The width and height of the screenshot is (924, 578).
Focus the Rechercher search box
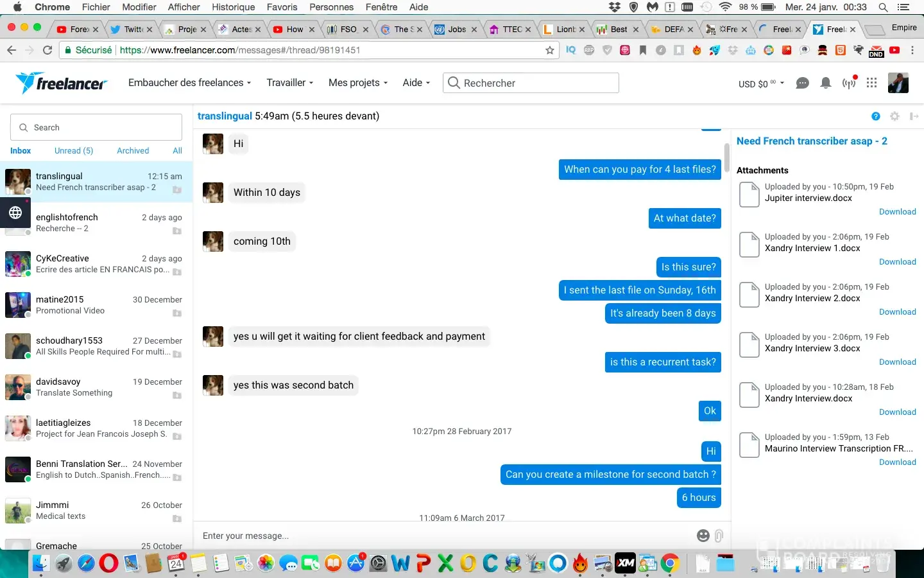pos(531,83)
